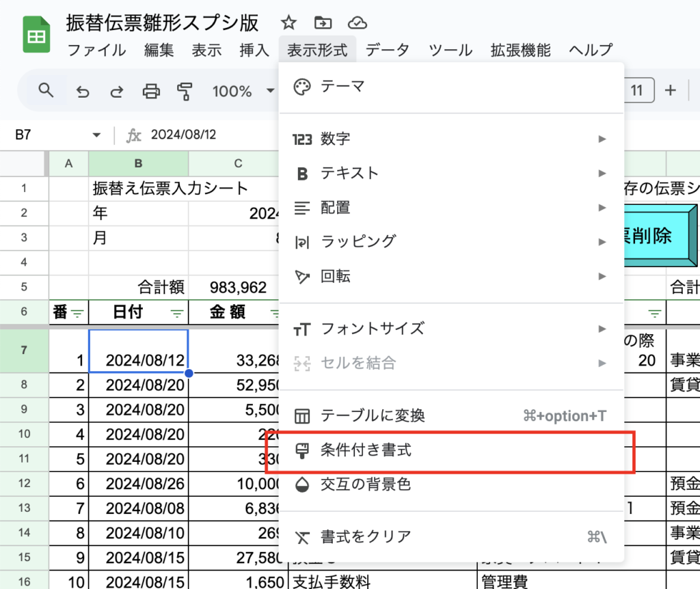Select column C header
The image size is (700, 589).
click(x=238, y=164)
